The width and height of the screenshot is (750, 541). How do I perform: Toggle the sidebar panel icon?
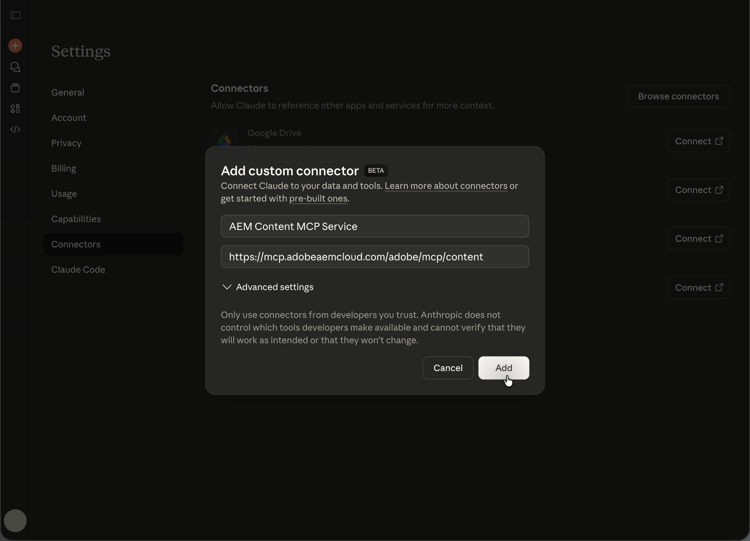pos(15,15)
